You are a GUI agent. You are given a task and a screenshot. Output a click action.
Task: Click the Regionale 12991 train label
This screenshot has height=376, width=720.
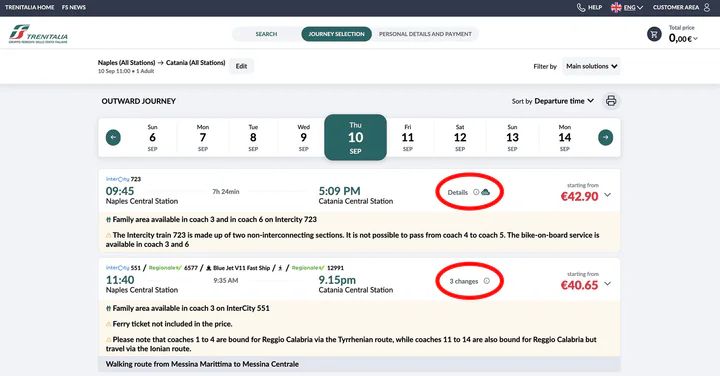click(318, 268)
